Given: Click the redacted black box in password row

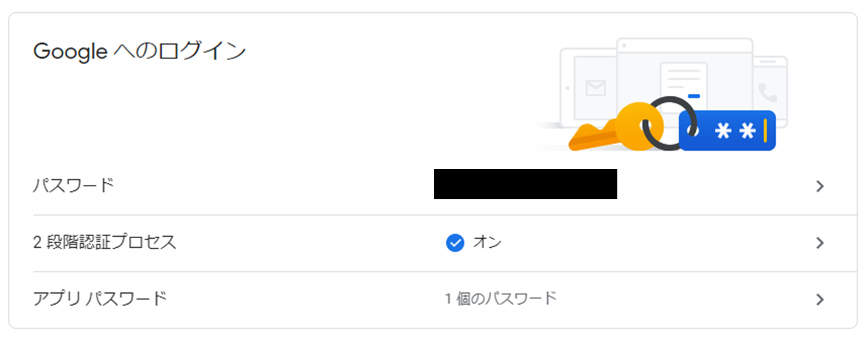Looking at the screenshot, I should click(x=525, y=184).
